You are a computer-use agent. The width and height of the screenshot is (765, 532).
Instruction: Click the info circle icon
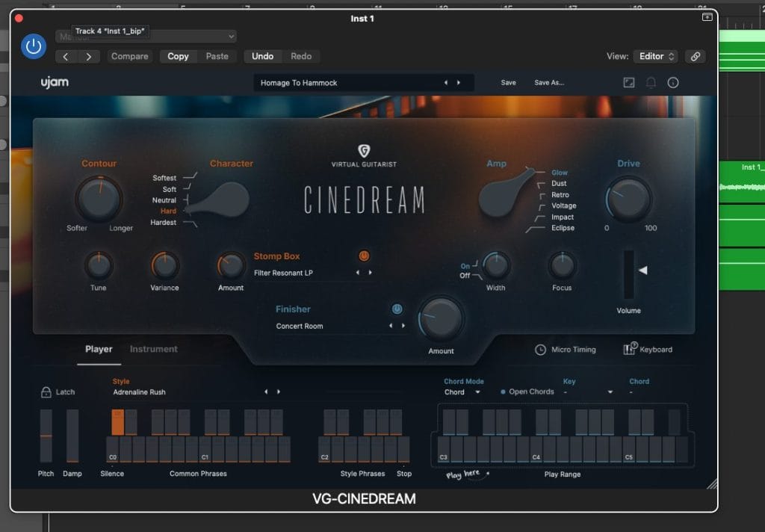(x=673, y=83)
